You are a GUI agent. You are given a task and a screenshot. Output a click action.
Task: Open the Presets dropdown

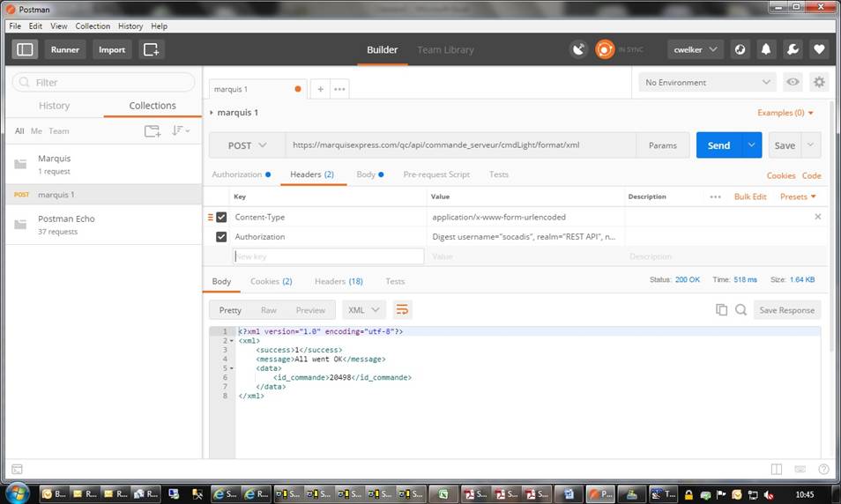click(798, 196)
